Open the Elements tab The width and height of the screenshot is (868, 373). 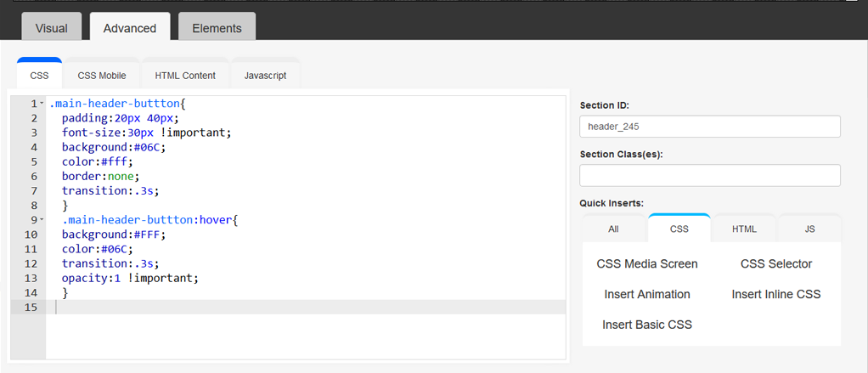click(x=217, y=28)
